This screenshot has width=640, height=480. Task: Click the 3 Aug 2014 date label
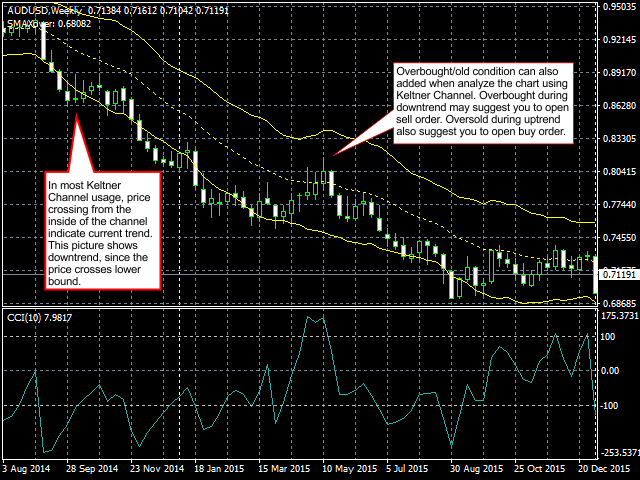[26, 469]
